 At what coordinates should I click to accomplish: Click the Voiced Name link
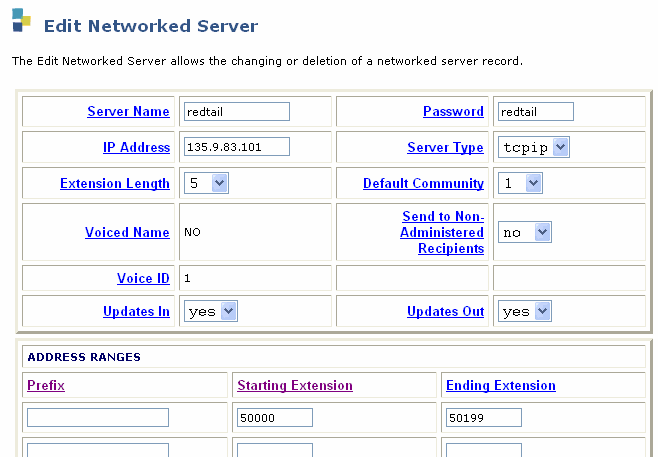tap(127, 232)
